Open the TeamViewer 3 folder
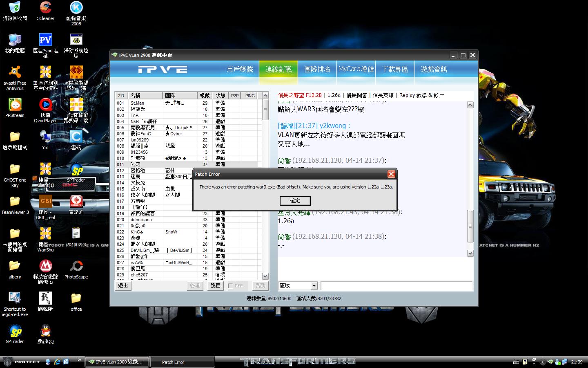The image size is (588, 368). pyautogui.click(x=15, y=204)
